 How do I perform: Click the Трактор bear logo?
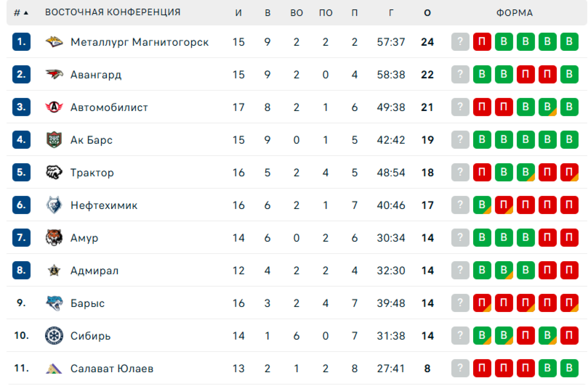pos(54,172)
